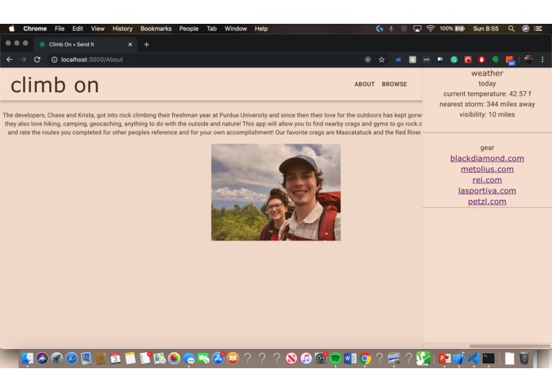Screen dimensions: 552x392
Task: Click the grey K extension icon
Action: 412,60
